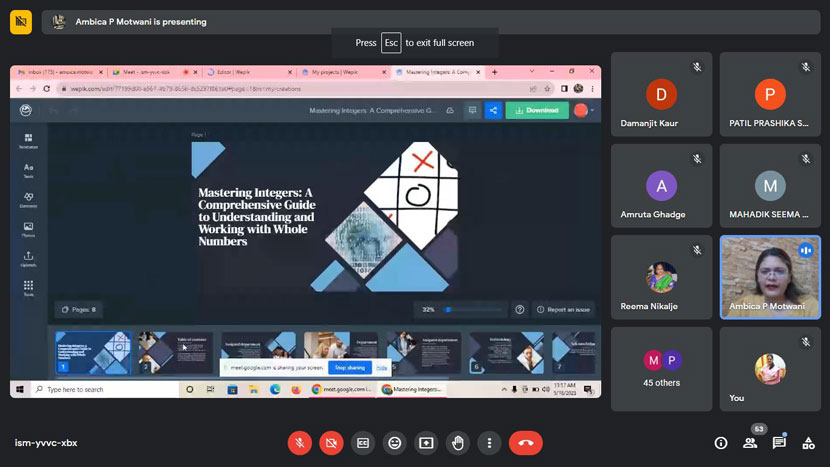
Task: Select PATIL PRASHIKA participant tile
Action: pos(770,94)
